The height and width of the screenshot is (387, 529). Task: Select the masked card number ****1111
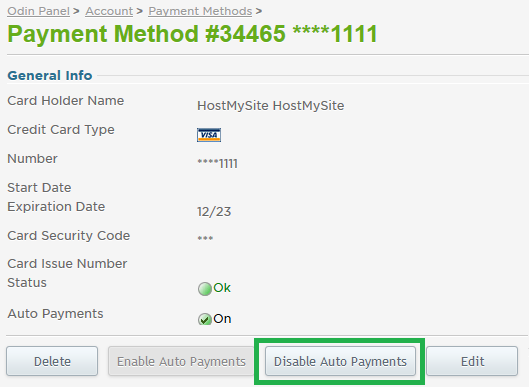tap(218, 164)
